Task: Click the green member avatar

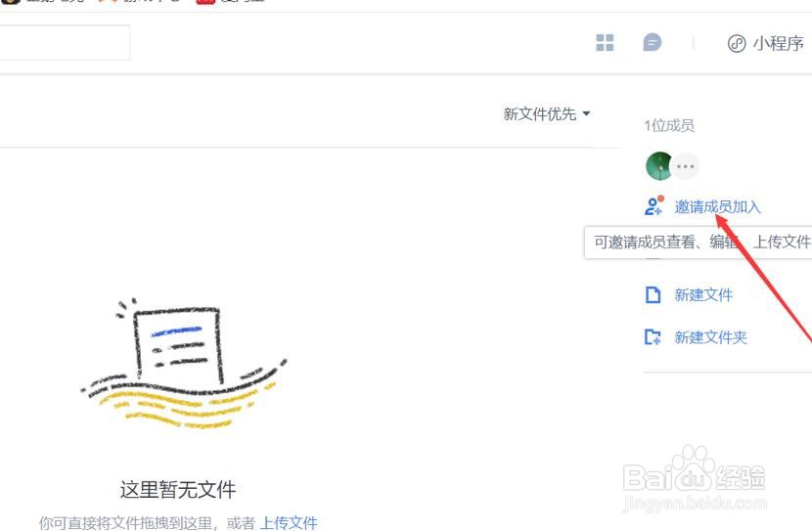Action: click(x=658, y=166)
